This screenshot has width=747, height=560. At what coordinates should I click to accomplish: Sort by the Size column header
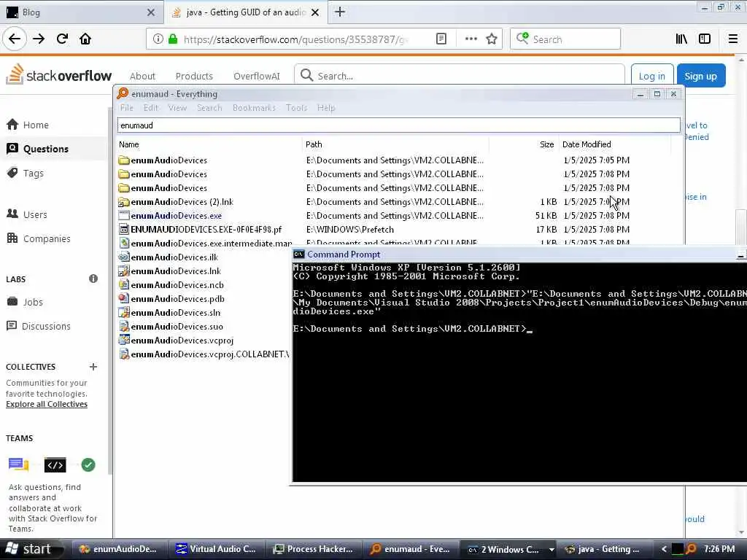(524, 144)
